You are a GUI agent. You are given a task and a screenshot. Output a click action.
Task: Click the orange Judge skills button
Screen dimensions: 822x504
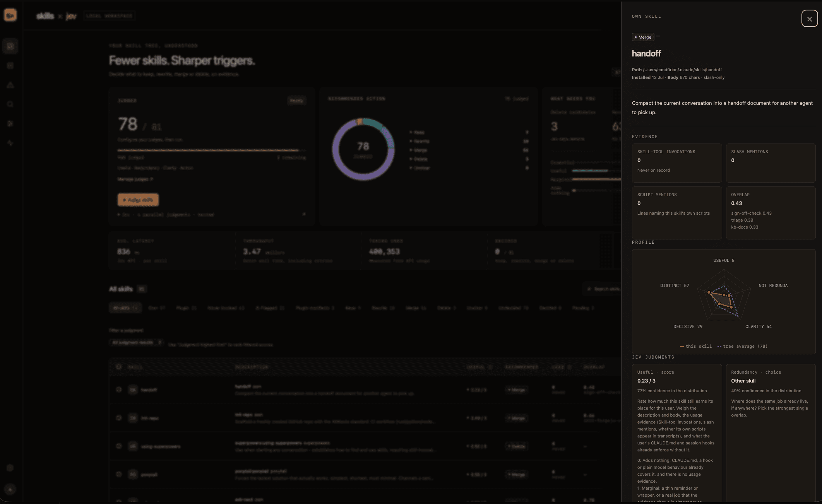(x=138, y=200)
